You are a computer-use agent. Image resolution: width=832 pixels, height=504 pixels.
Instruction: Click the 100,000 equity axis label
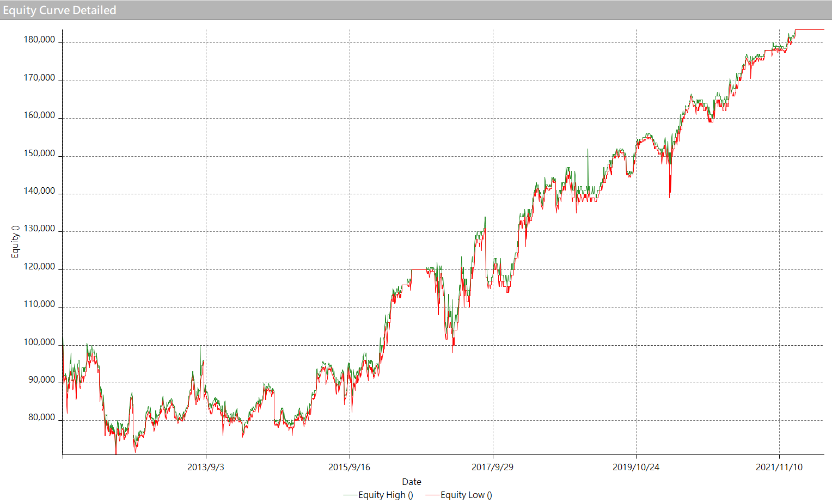pos(39,342)
